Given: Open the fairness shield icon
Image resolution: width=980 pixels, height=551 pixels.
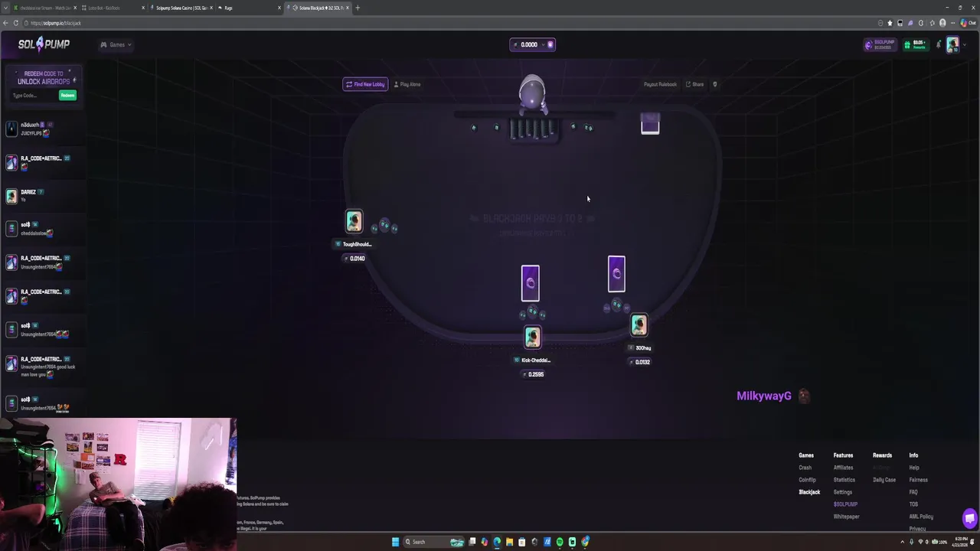Looking at the screenshot, I should (715, 84).
